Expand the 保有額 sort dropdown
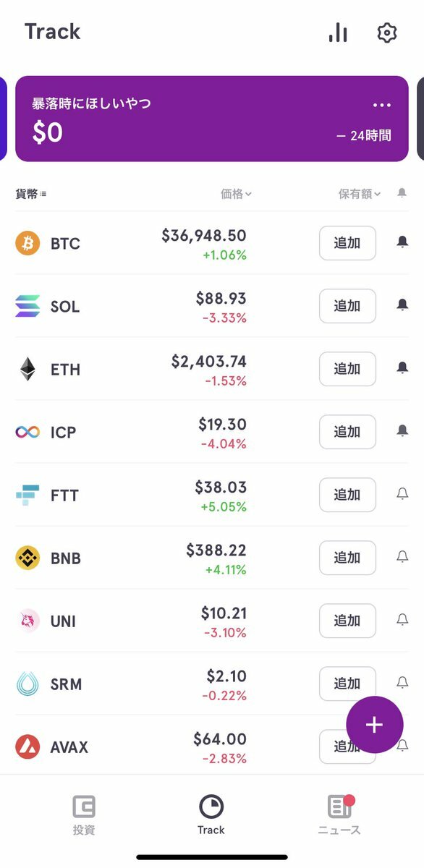This screenshot has height=868, width=424. [x=360, y=194]
